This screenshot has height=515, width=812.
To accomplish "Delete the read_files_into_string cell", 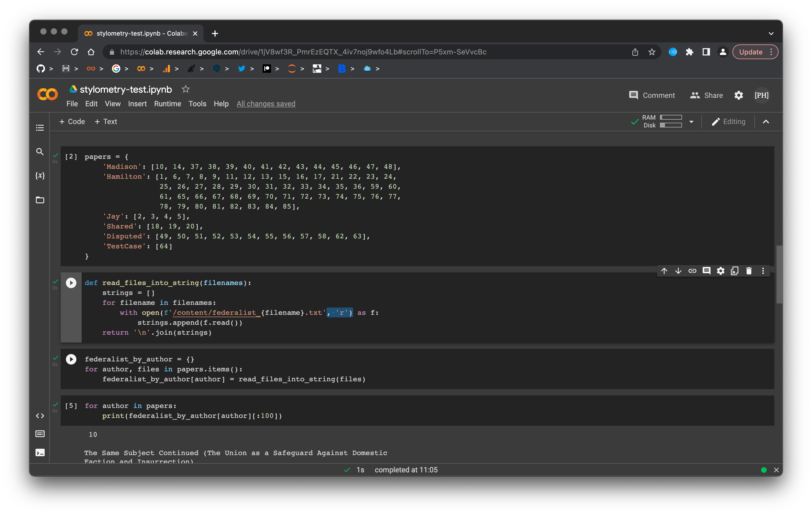I will [x=749, y=271].
